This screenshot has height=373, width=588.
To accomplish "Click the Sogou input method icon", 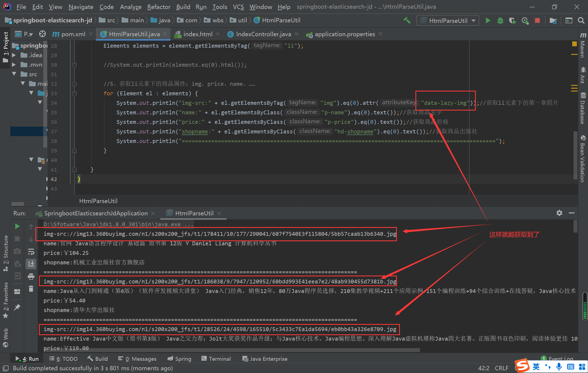I will coord(522,366).
